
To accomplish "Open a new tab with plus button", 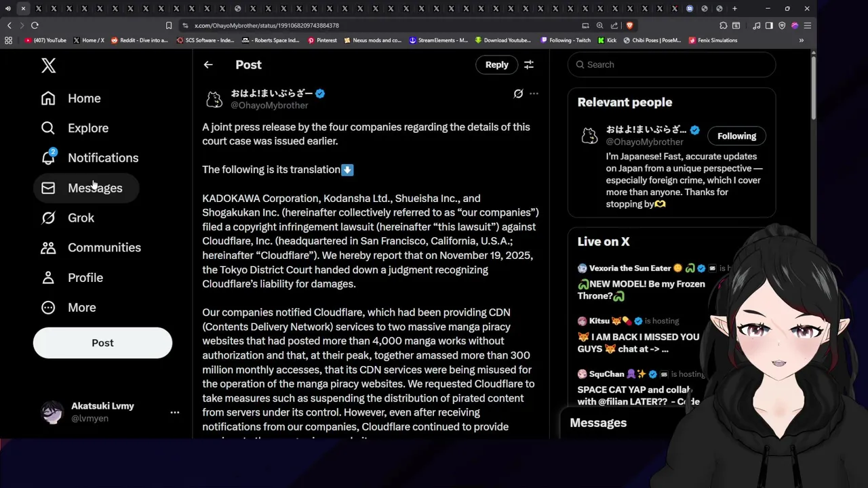I will tap(734, 9).
